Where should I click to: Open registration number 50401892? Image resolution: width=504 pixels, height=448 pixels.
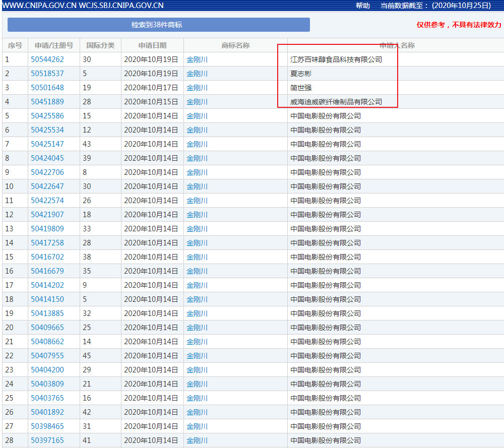(x=47, y=412)
